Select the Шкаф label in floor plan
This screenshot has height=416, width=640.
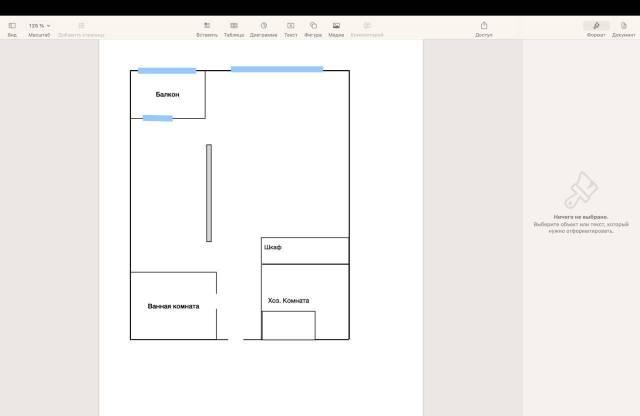(273, 247)
